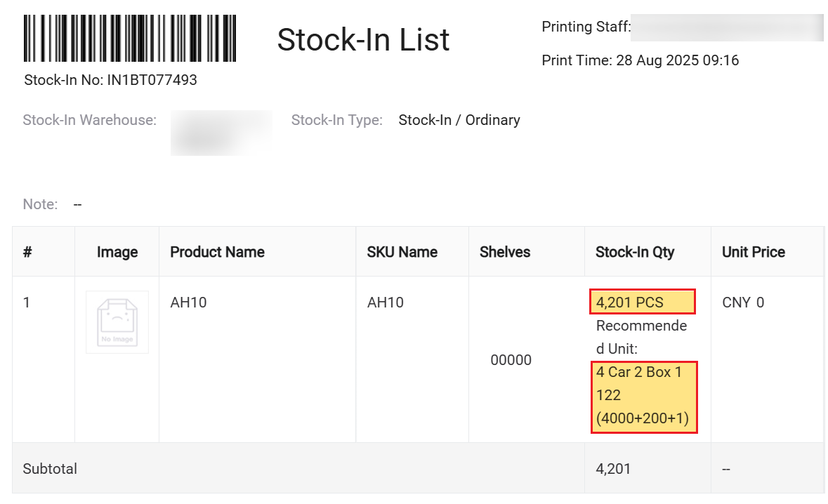The image size is (828, 504).
Task: Click the Shelves column header
Action: pyautogui.click(x=505, y=252)
